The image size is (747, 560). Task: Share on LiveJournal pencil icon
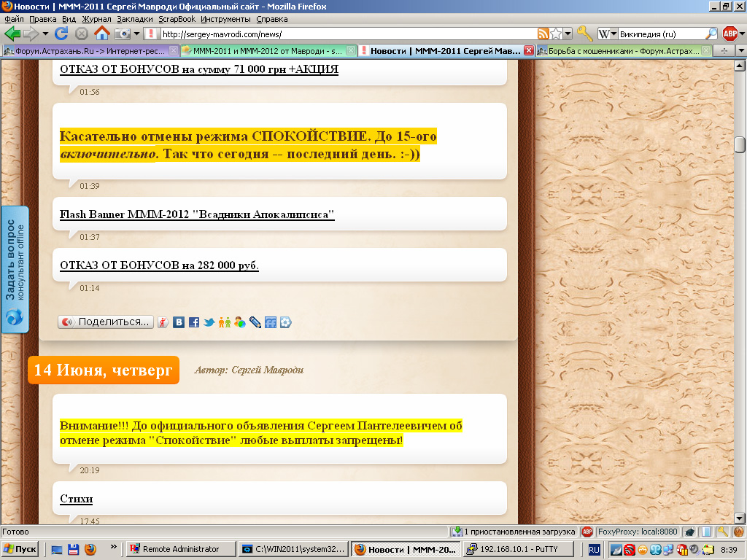(x=255, y=322)
